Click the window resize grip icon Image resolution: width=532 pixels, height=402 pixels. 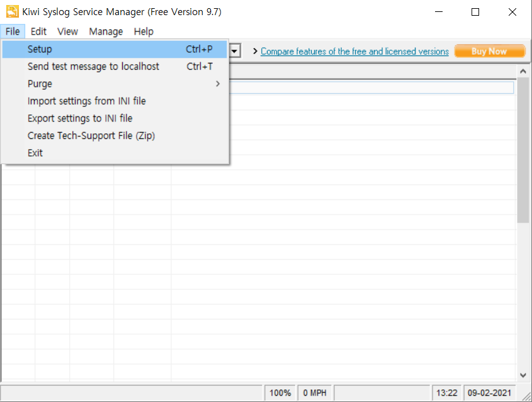click(526, 396)
